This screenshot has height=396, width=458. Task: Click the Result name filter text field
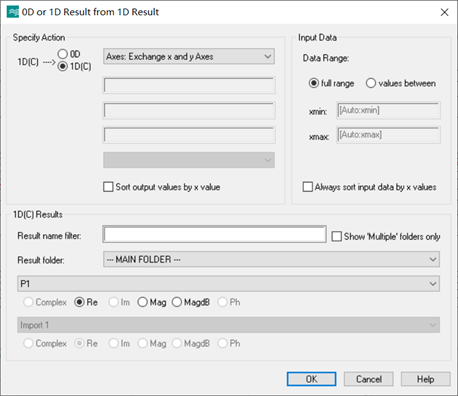coord(214,234)
